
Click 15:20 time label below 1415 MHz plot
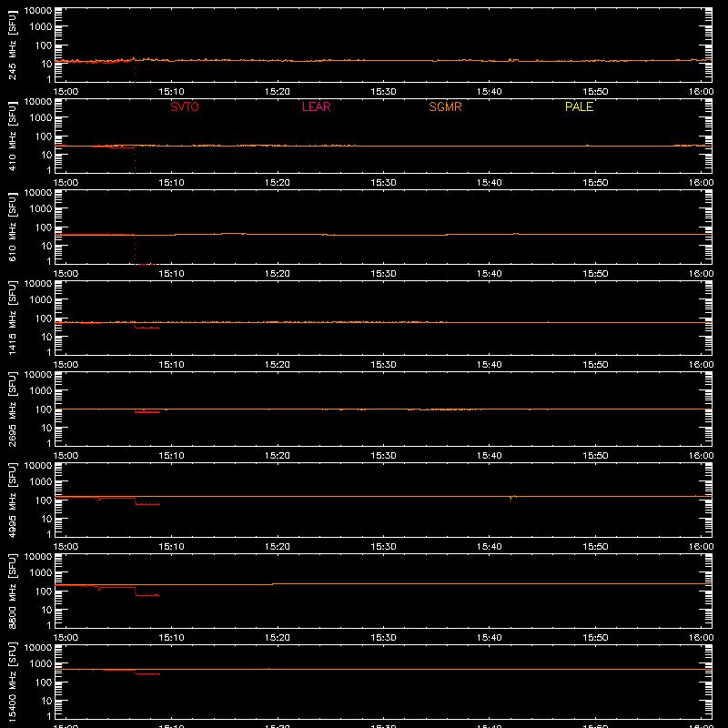[x=278, y=365]
